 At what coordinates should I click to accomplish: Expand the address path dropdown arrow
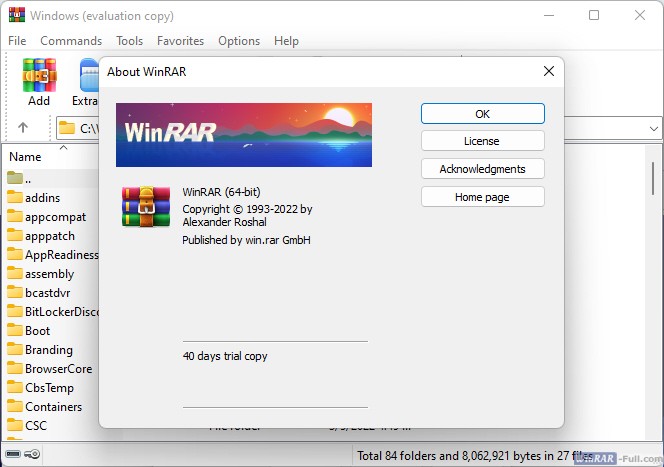[652, 128]
